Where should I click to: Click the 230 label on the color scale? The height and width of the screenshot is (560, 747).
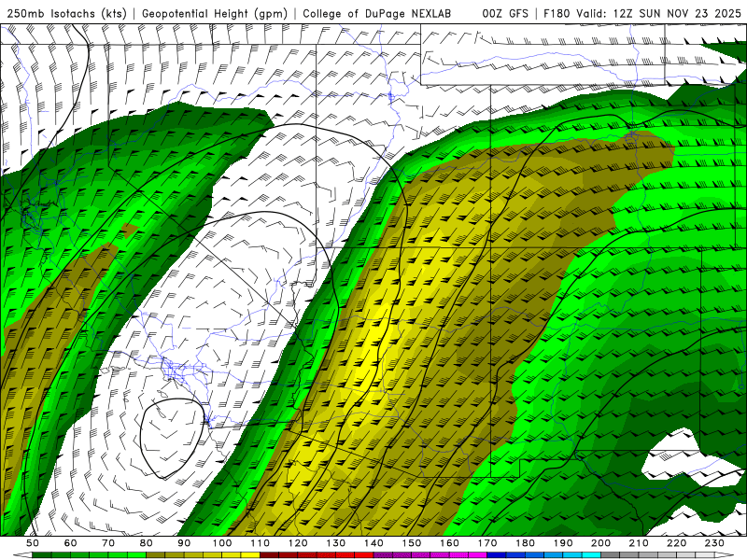coord(714,543)
